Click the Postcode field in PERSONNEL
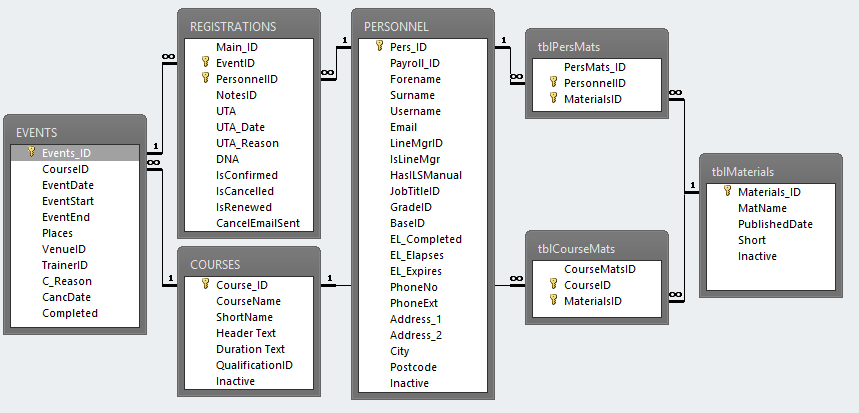859x413 pixels. point(414,367)
